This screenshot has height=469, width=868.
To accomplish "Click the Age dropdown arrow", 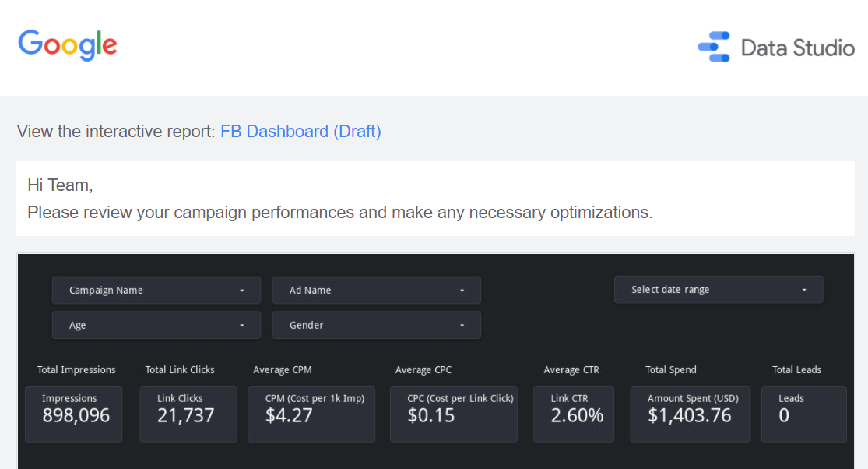I will tap(242, 325).
